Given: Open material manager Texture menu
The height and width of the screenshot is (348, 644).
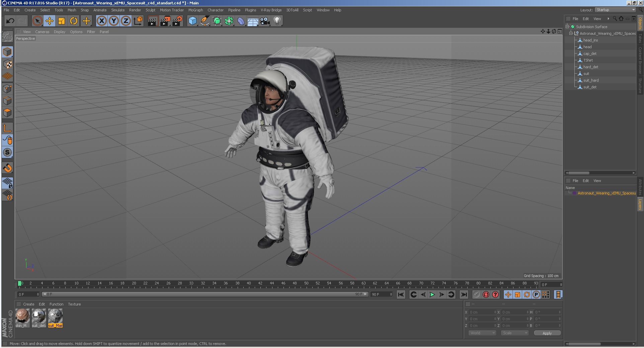Looking at the screenshot, I should [74, 304].
